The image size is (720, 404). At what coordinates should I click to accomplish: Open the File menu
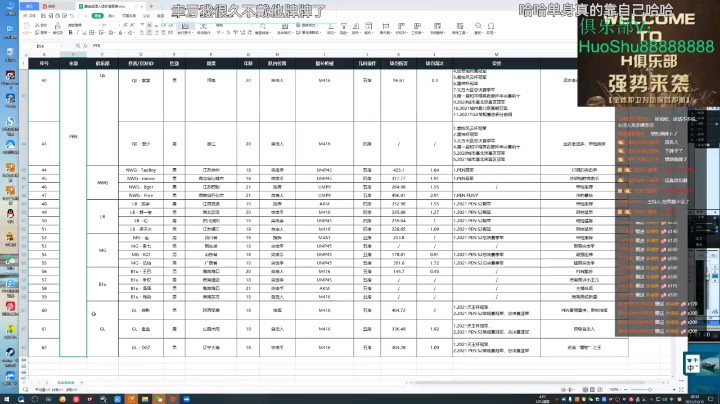coord(30,16)
